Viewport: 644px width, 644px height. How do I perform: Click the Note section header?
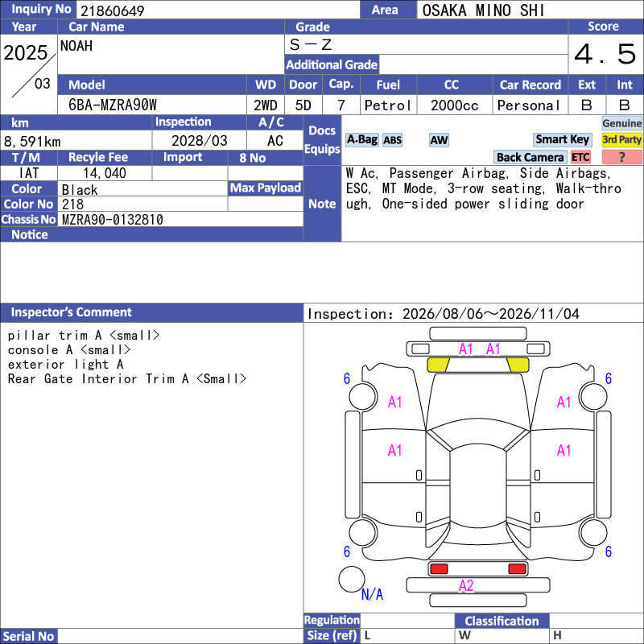[322, 204]
